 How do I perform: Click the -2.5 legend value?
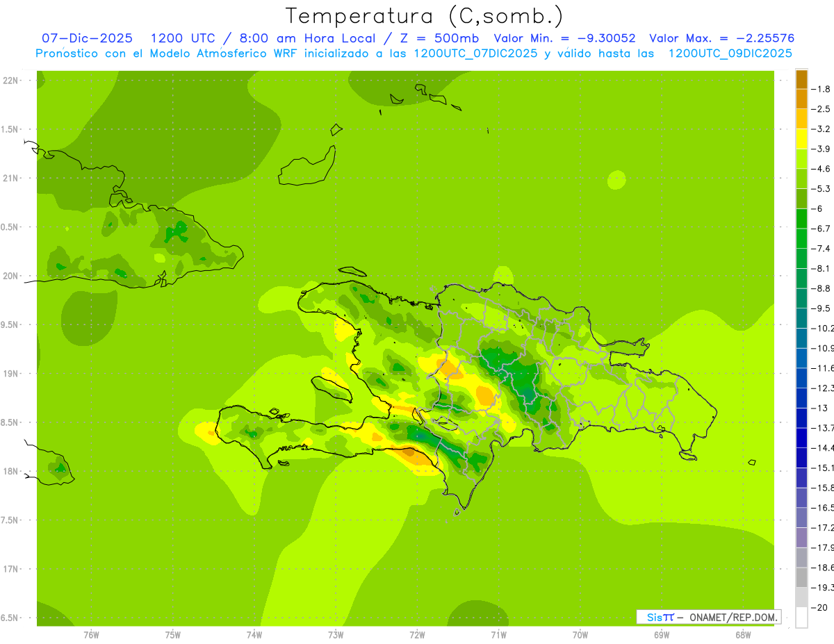(821, 109)
